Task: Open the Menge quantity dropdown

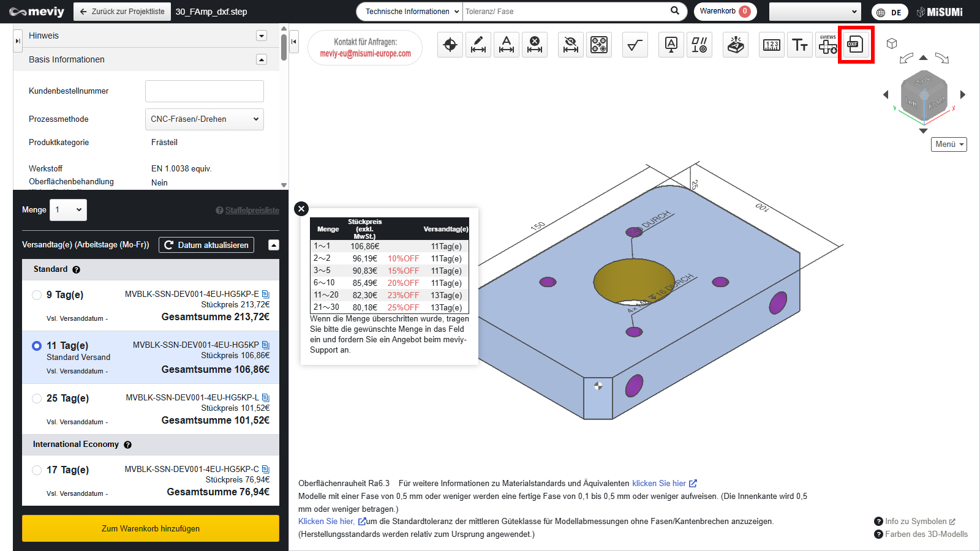Action: tap(68, 210)
